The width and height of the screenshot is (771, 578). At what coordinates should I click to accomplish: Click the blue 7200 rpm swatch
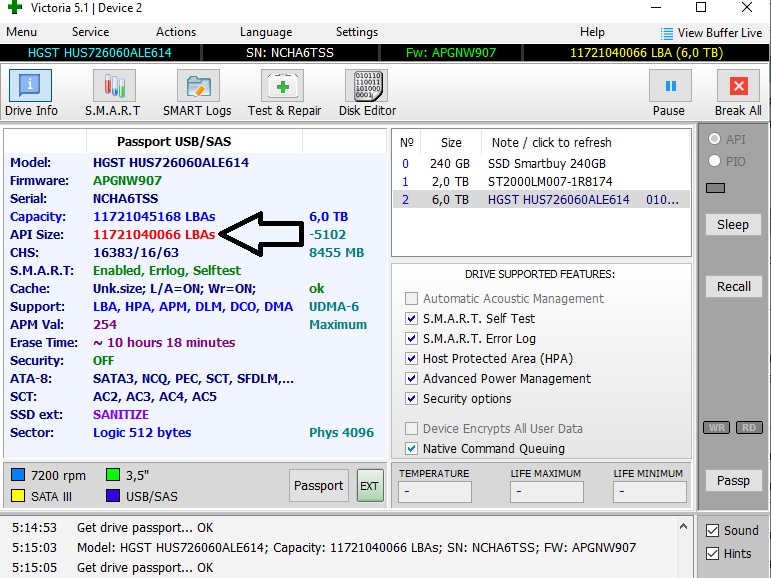18,475
